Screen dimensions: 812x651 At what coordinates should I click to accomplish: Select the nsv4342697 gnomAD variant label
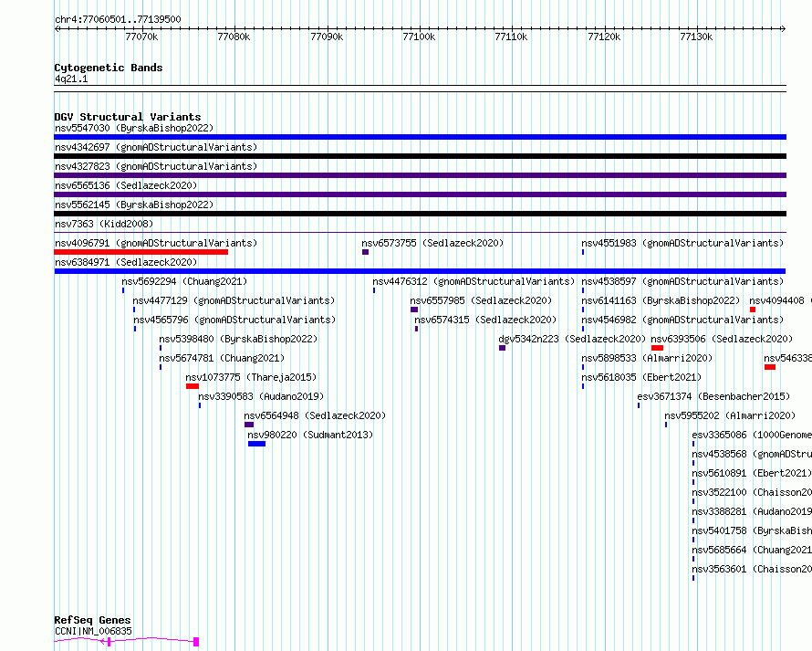[156, 147]
